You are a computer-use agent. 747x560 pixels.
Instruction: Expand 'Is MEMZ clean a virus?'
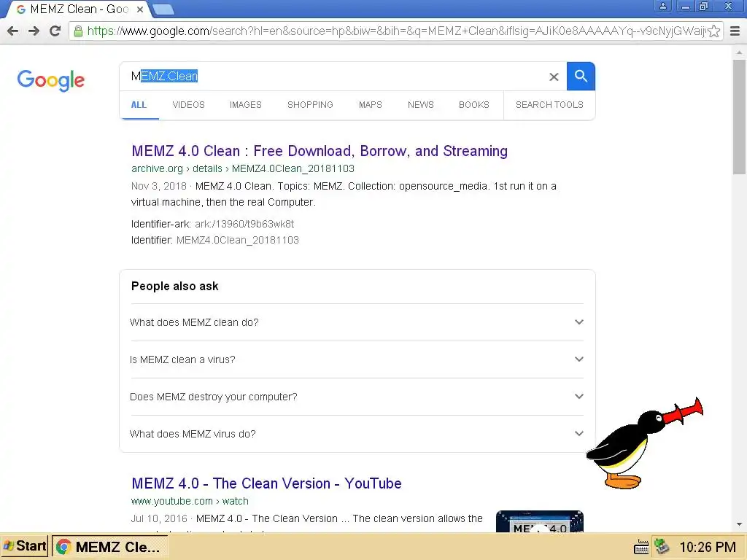coord(357,359)
